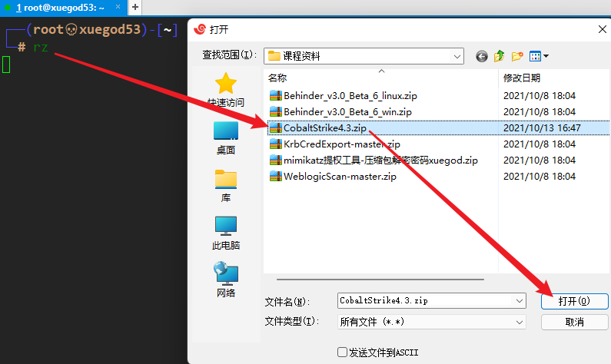Image resolution: width=611 pixels, height=364 pixels.
Task: Enable the 发送文件到ASCII checkbox
Action: (342, 352)
